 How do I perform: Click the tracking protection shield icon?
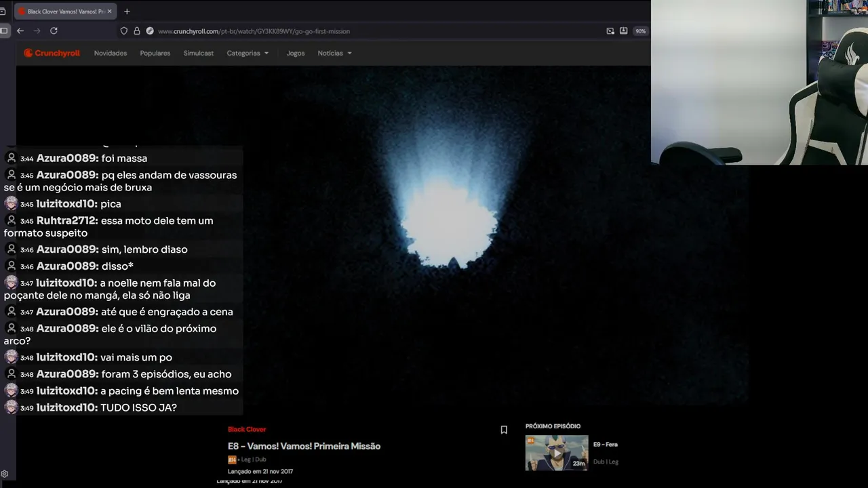[123, 31]
